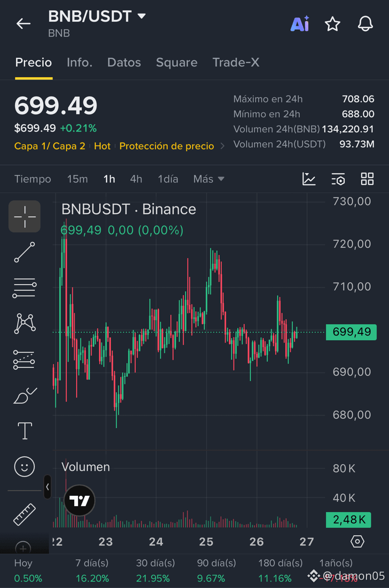Image resolution: width=389 pixels, height=588 pixels.
Task: Select the XABCD pattern tool
Action: click(x=25, y=324)
